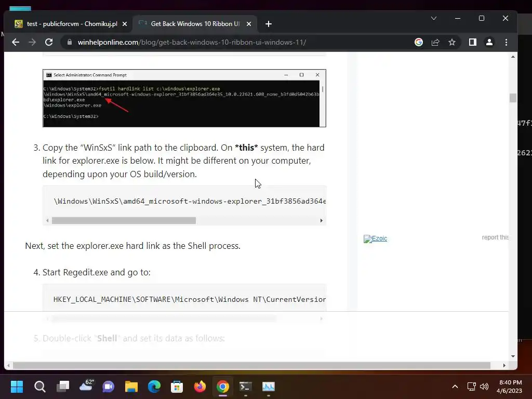
Task: Open the Chrome profile menu
Action: tap(489, 42)
